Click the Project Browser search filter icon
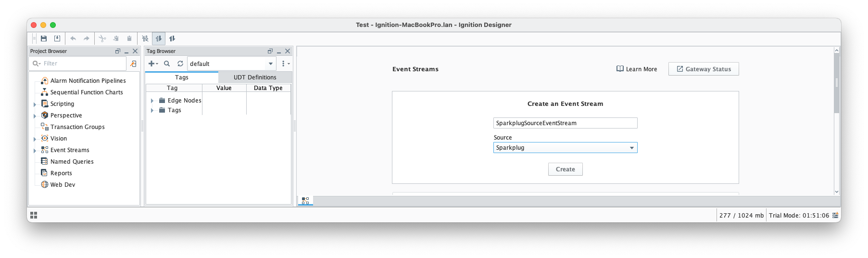The width and height of the screenshot is (868, 258). point(36,64)
